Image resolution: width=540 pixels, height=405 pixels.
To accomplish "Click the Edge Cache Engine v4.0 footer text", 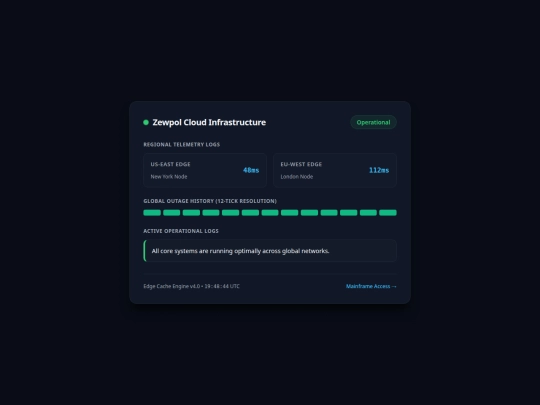I will pos(172,286).
